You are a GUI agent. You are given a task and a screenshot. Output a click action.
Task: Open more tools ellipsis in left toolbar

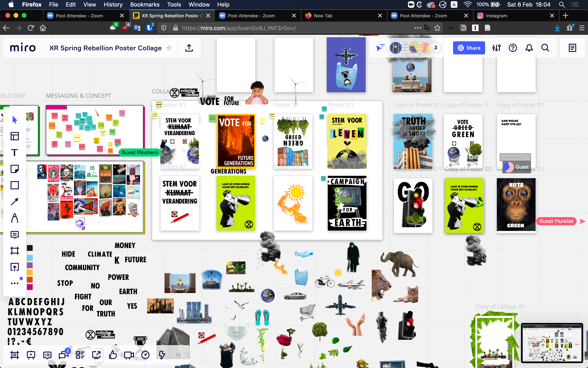pos(14,283)
